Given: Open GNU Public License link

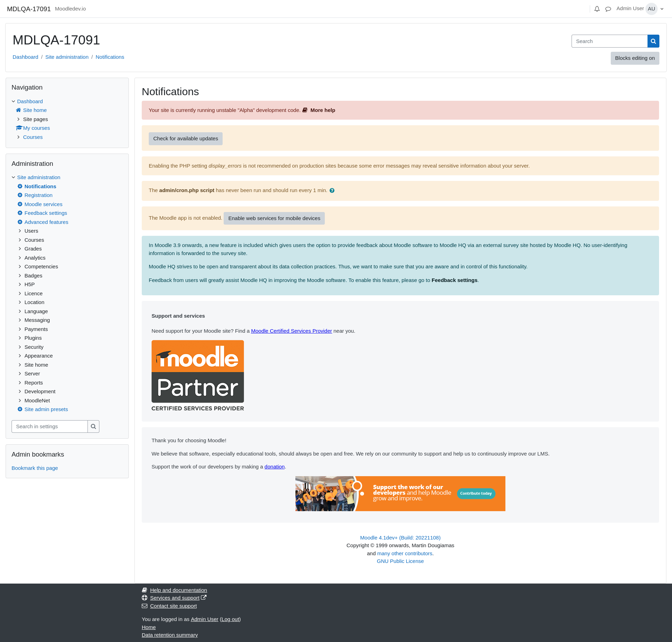Looking at the screenshot, I should 400,561.
